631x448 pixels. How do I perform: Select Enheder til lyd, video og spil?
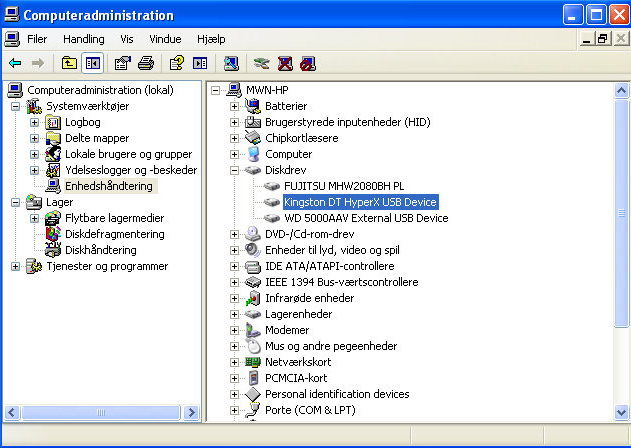click(x=332, y=250)
